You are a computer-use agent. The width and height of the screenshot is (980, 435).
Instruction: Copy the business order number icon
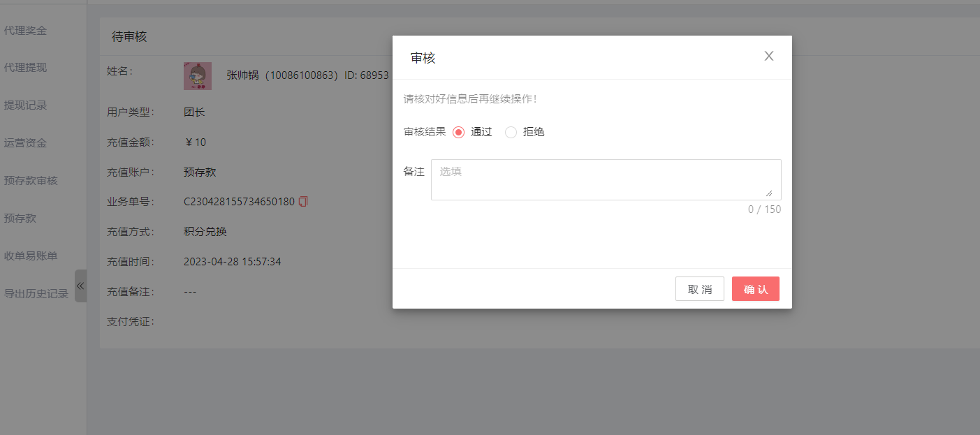point(303,202)
